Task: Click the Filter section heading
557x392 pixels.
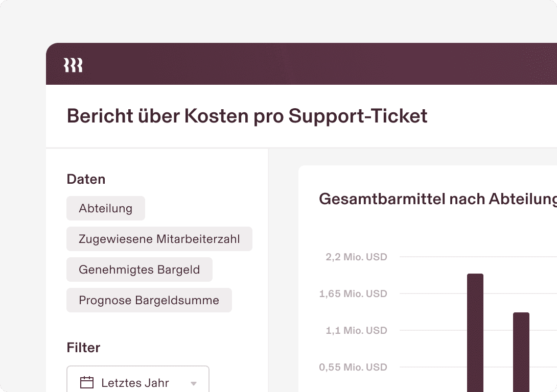Action: pos(83,348)
